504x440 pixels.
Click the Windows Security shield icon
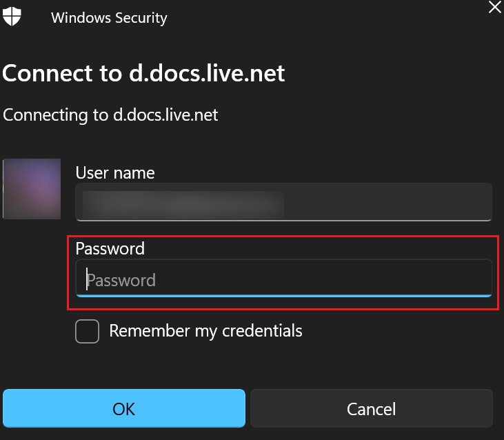[x=12, y=16]
